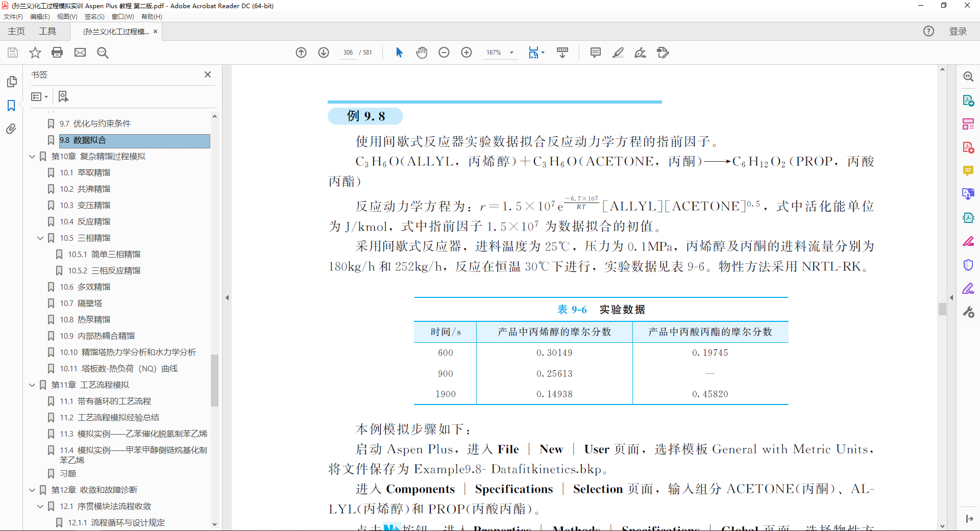Viewport: 980px width, 531px height.
Task: Click the Print file icon
Action: [x=57, y=53]
